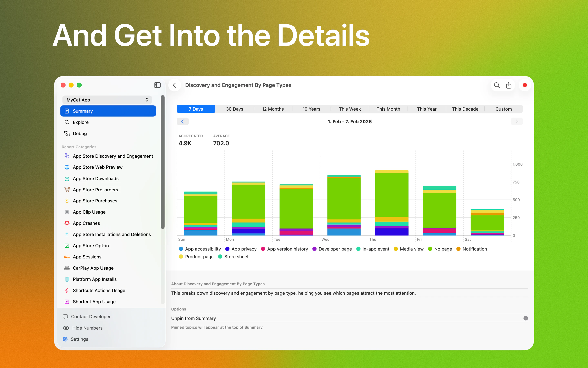The width and height of the screenshot is (588, 368).
Task: Switch to the 30 Days tab
Action: tap(234, 109)
